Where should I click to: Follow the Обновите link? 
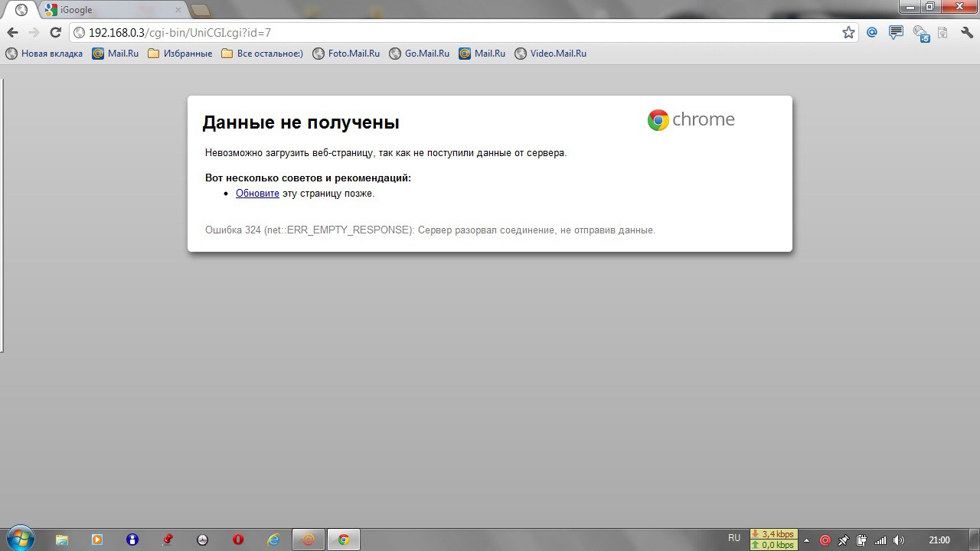pos(257,194)
